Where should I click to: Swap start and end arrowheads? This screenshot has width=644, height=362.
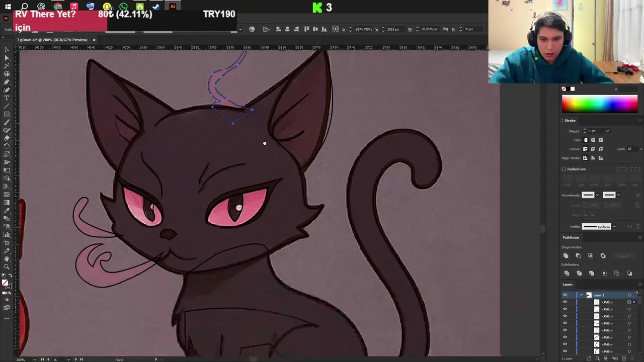click(637, 195)
